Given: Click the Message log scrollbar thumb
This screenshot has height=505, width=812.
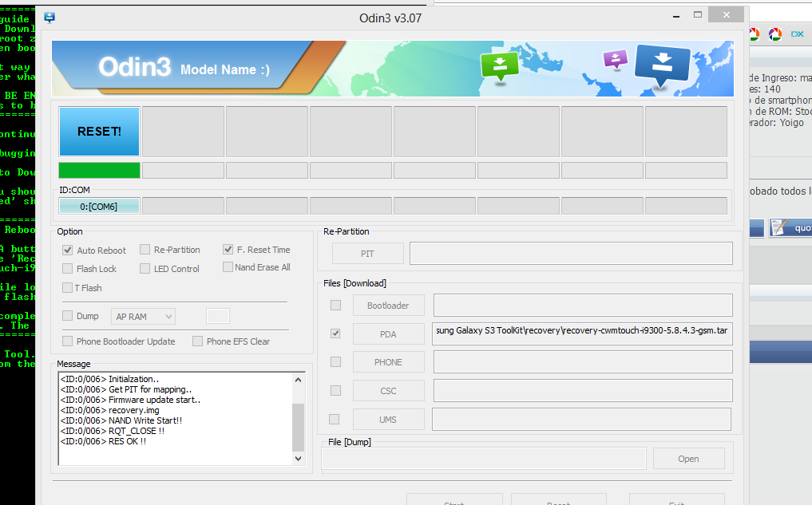Looking at the screenshot, I should tap(299, 427).
